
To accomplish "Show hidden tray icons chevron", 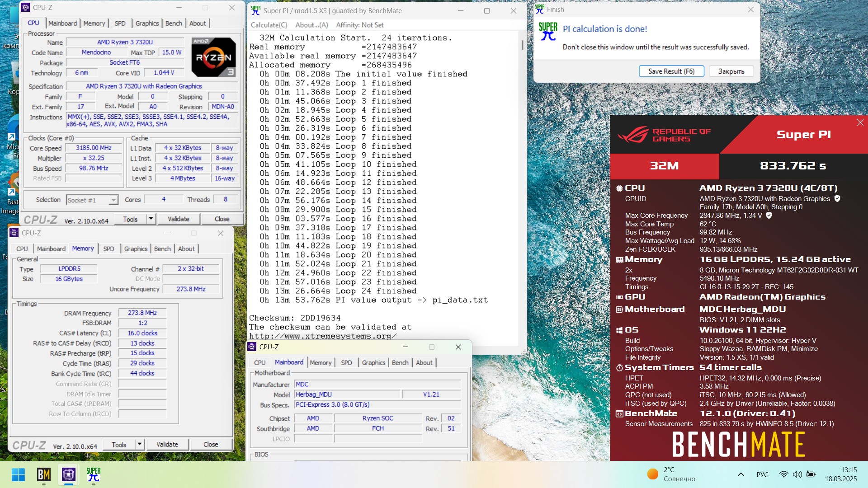I will pos(741,474).
